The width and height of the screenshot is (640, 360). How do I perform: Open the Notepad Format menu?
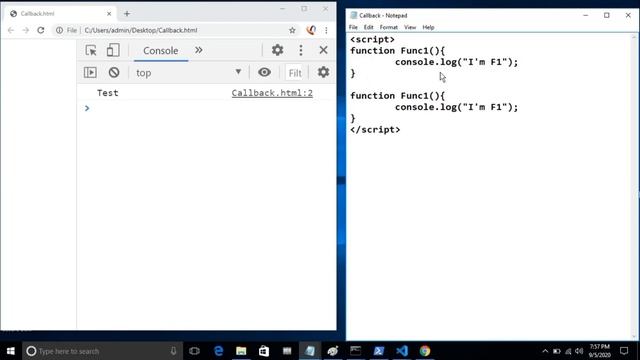tap(389, 27)
